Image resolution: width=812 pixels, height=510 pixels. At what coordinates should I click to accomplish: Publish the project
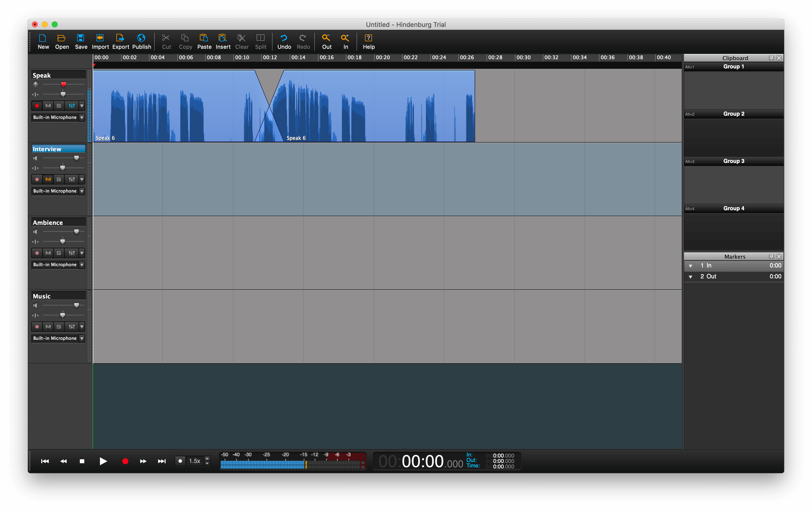point(141,41)
